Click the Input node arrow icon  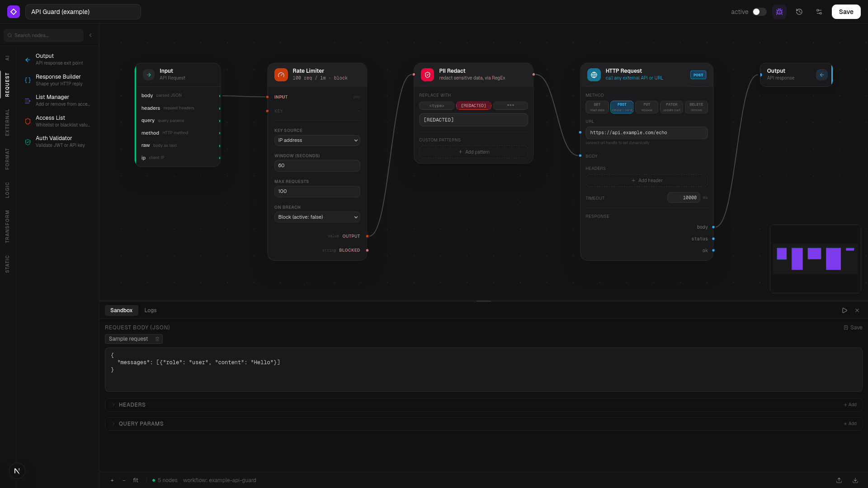tap(148, 75)
